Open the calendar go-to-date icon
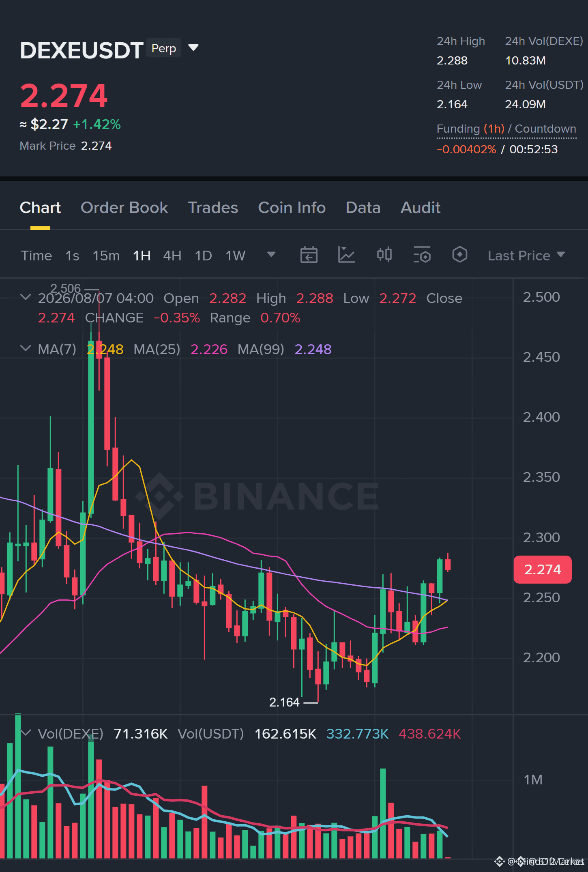Image resolution: width=588 pixels, height=872 pixels. [309, 255]
